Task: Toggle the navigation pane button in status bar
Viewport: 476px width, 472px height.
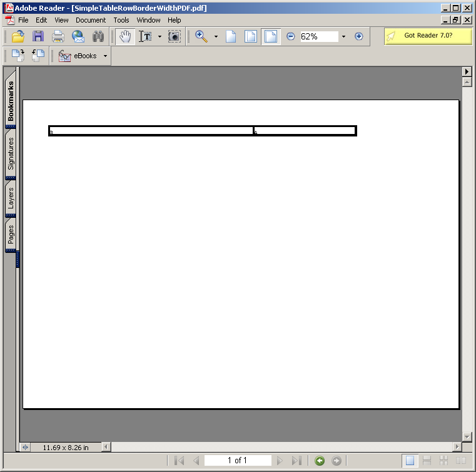Action: coord(25,447)
